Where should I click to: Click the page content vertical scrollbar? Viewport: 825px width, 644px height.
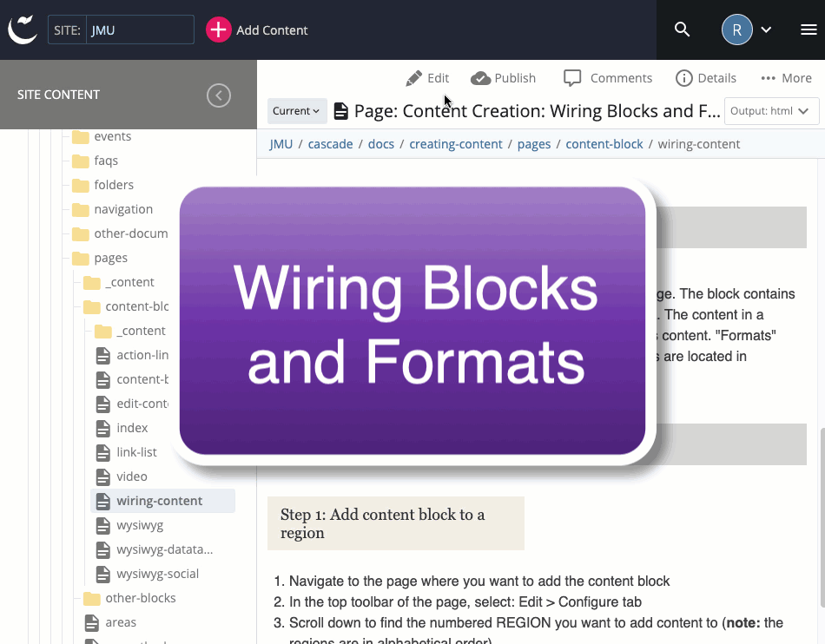822,518
